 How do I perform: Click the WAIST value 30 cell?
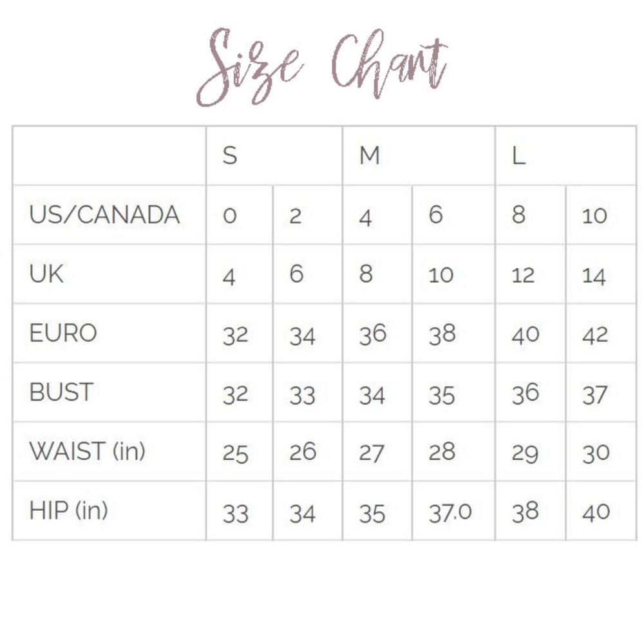(x=595, y=453)
